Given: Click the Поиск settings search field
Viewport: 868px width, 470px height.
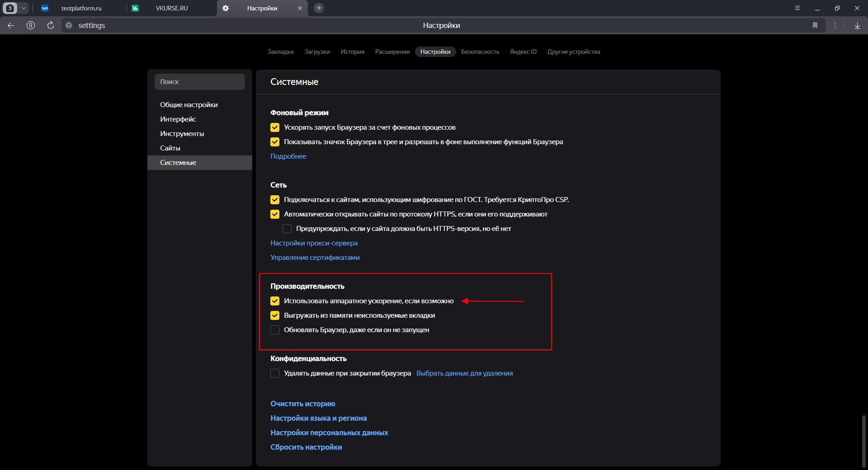Looking at the screenshot, I should 200,82.
